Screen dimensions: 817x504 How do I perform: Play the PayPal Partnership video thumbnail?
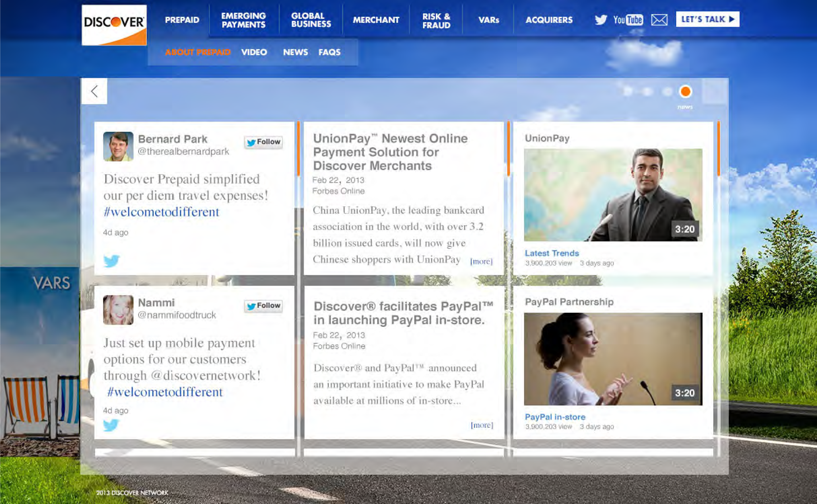(x=613, y=359)
